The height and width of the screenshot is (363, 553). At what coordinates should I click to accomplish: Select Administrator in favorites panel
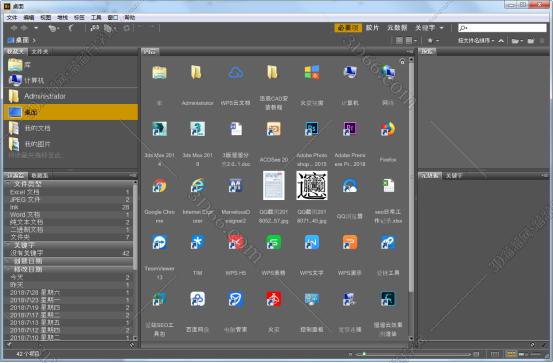click(x=71, y=96)
